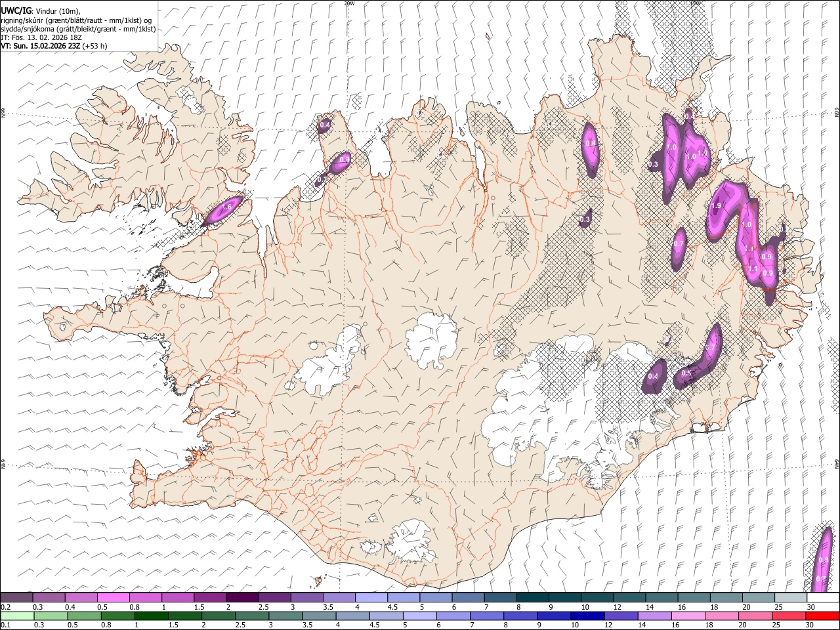The image size is (840, 630).
Task: Click the 8–9 dark teal swatch on the upper scale
Action: point(532,597)
